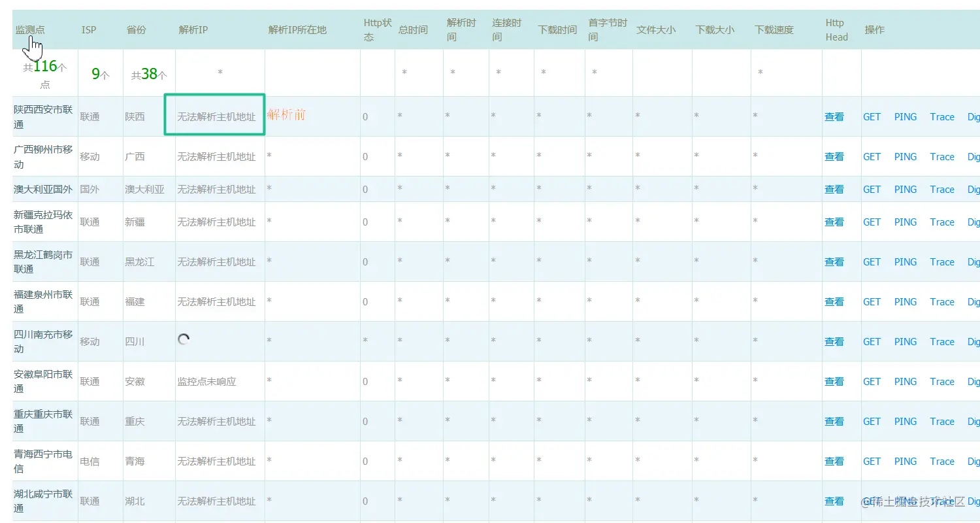980x523 pixels.
Task: Run PING for 四川南充市移动 row
Action: point(906,342)
